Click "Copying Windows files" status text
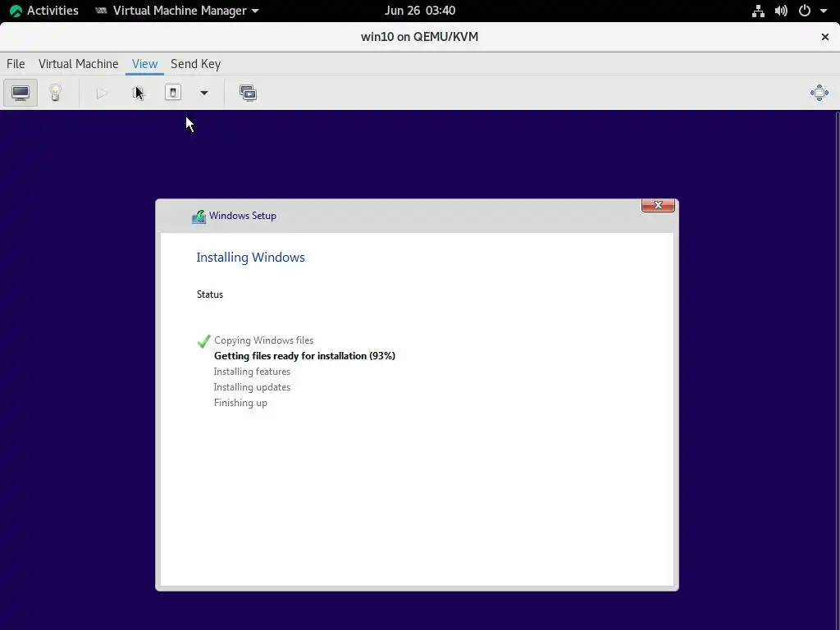The width and height of the screenshot is (840, 630). [x=263, y=340]
